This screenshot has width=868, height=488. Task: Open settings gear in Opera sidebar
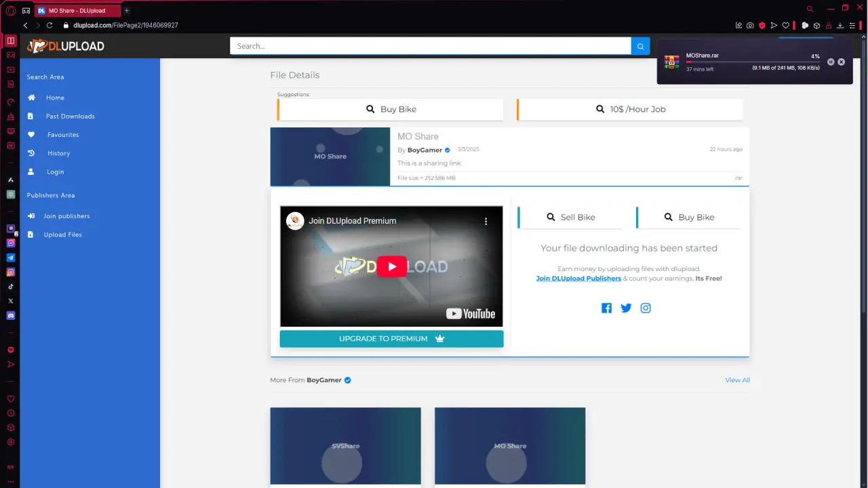coord(10,442)
